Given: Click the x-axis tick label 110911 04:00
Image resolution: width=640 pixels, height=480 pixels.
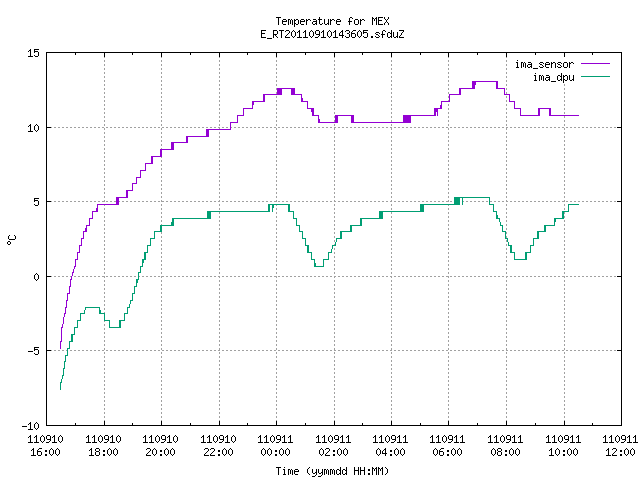Looking at the screenshot, I should click(x=391, y=446).
